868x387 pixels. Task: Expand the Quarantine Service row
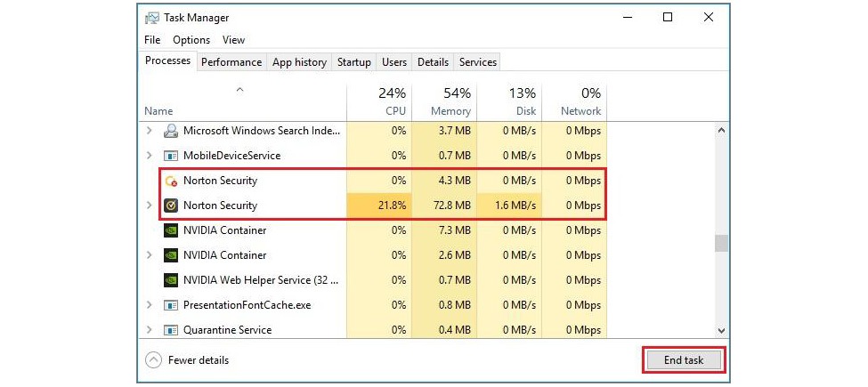[149, 330]
